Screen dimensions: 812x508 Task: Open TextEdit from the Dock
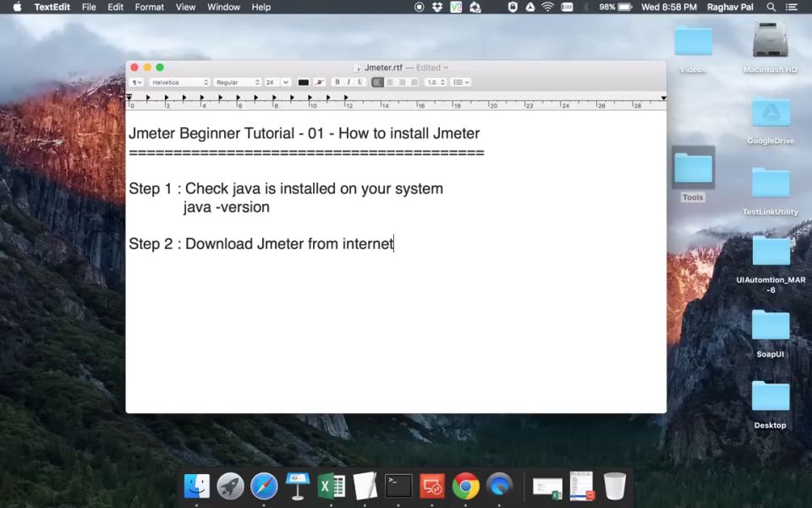pos(365,486)
